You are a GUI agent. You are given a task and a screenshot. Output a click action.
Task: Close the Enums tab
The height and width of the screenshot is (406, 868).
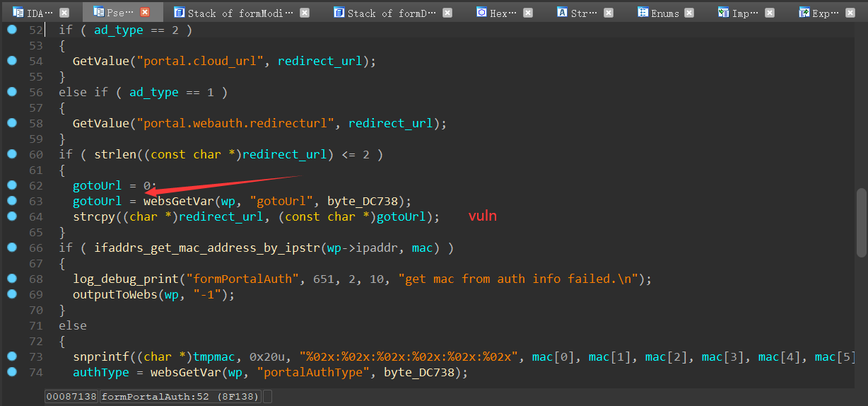[689, 12]
